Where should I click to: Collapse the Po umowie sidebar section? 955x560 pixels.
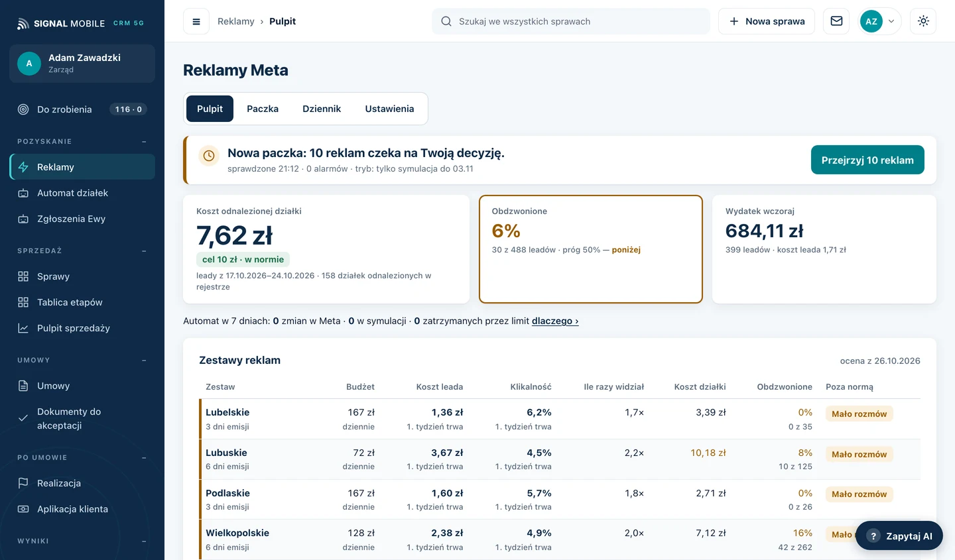coord(144,457)
